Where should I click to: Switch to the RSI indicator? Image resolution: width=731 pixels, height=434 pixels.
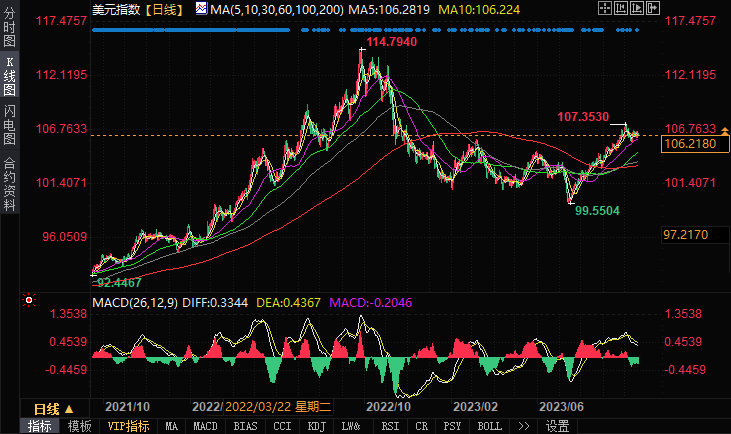387,426
